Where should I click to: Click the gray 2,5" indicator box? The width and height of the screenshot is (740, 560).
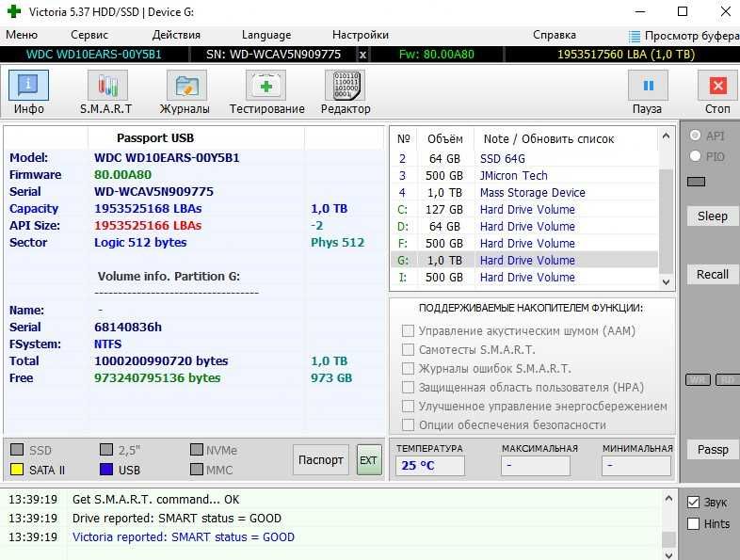(106, 449)
